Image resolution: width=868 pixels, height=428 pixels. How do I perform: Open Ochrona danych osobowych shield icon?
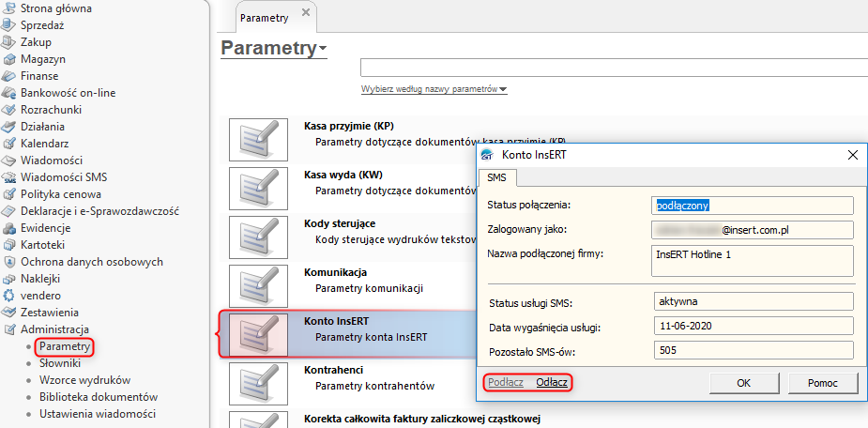click(x=8, y=262)
